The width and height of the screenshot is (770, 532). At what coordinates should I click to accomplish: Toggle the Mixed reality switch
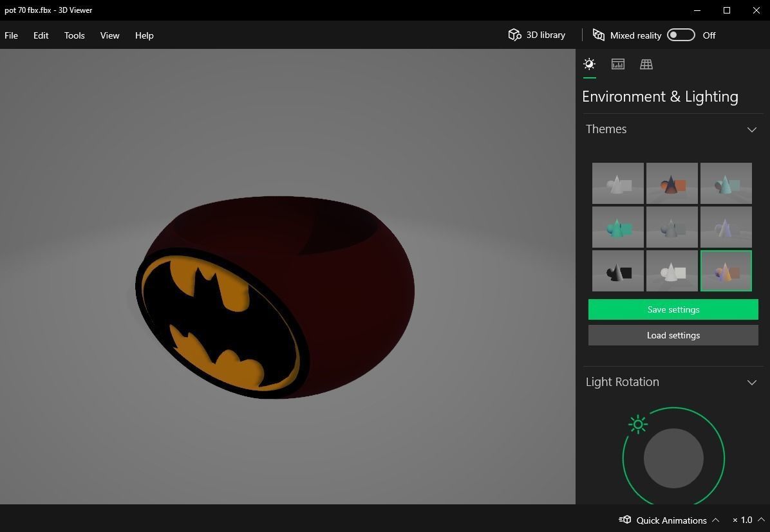(681, 35)
